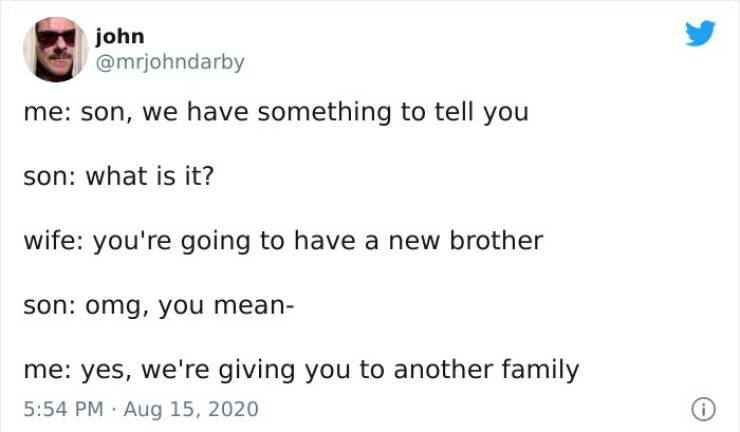Open the @mrjohndarby handle link
740x432 pixels.
tap(170, 62)
